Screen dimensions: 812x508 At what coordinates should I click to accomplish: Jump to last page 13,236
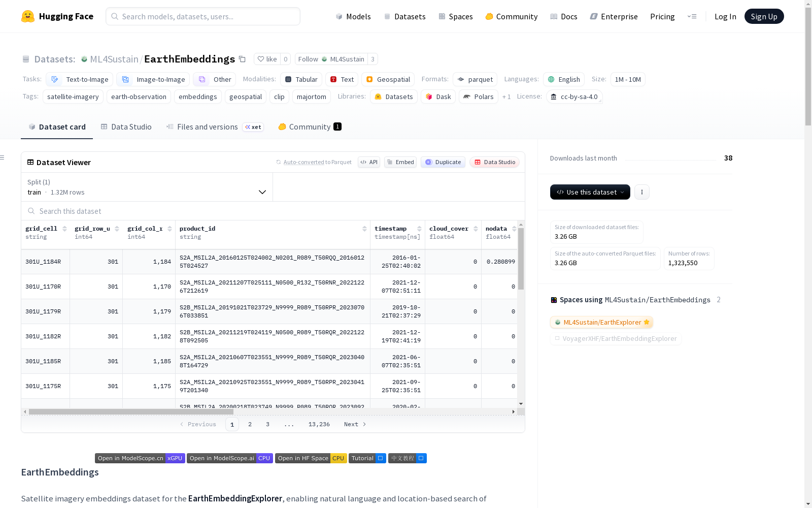coord(319,424)
